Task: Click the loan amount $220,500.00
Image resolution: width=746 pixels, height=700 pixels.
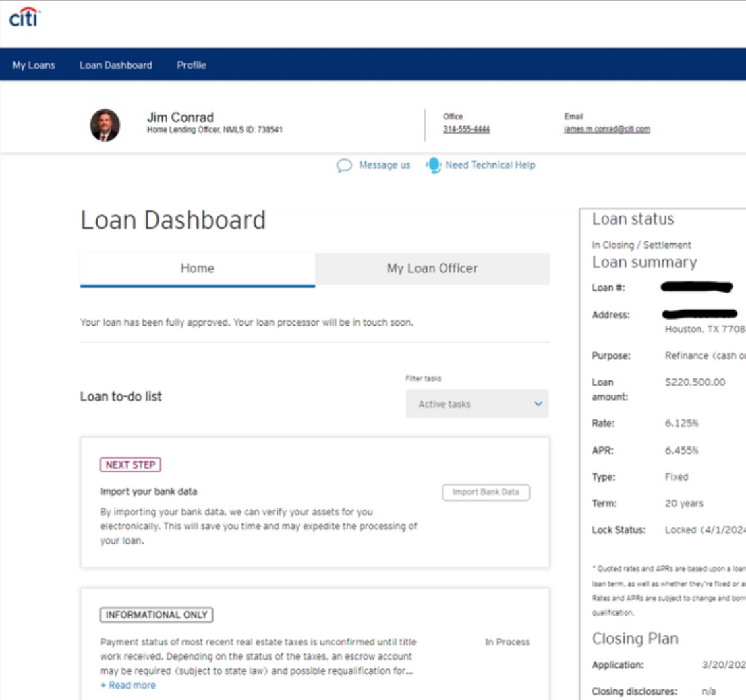Action: tap(695, 382)
